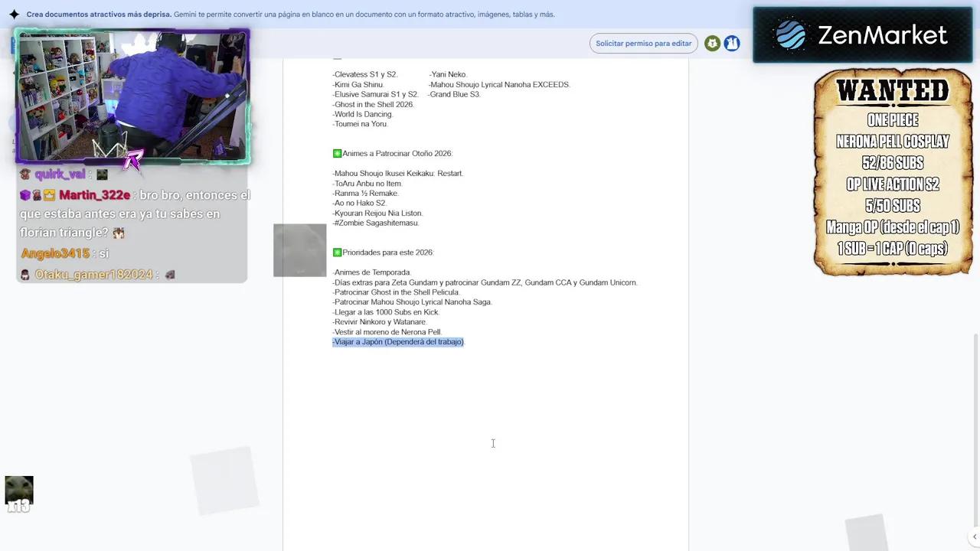This screenshot has width=980, height=551.
Task: Click the line '-#Zombie Sagashitemasu.'
Action: point(376,223)
